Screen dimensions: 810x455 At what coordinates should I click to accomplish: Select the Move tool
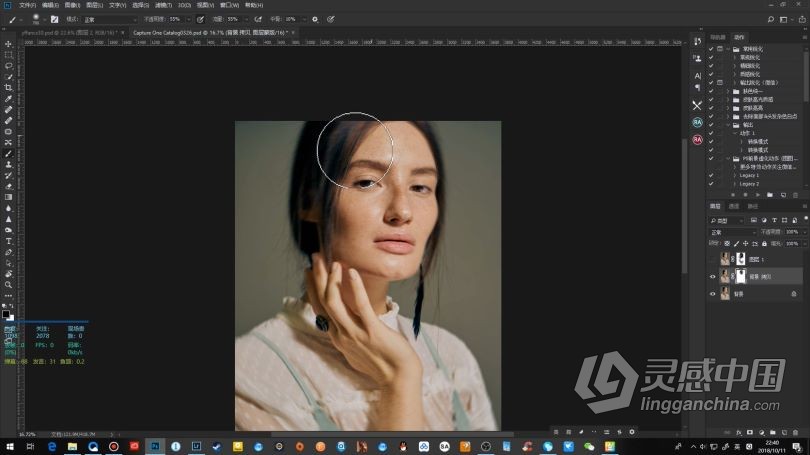(x=9, y=44)
